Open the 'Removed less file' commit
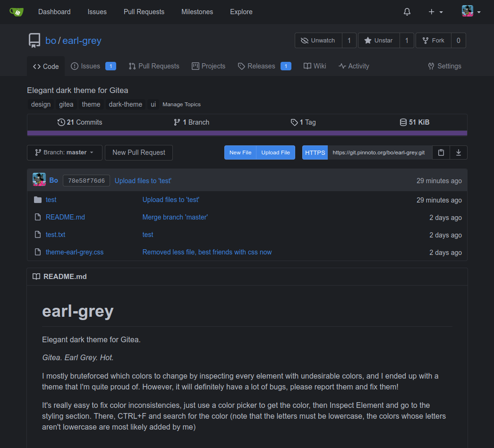Viewport: 494px width, 448px height. tap(207, 252)
